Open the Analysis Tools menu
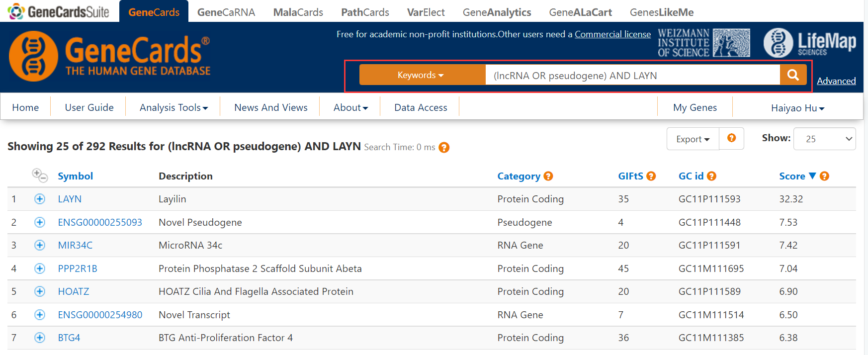Viewport: 868px width, 355px height. pos(174,107)
